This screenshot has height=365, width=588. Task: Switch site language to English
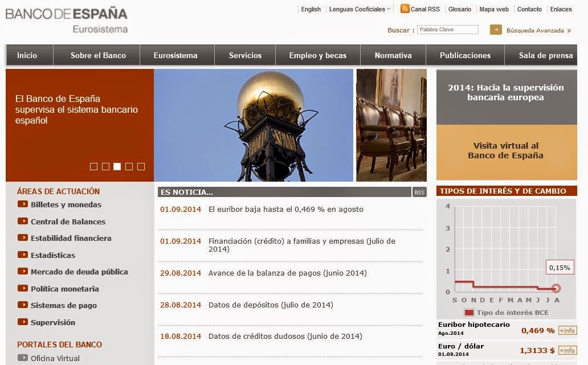point(311,9)
